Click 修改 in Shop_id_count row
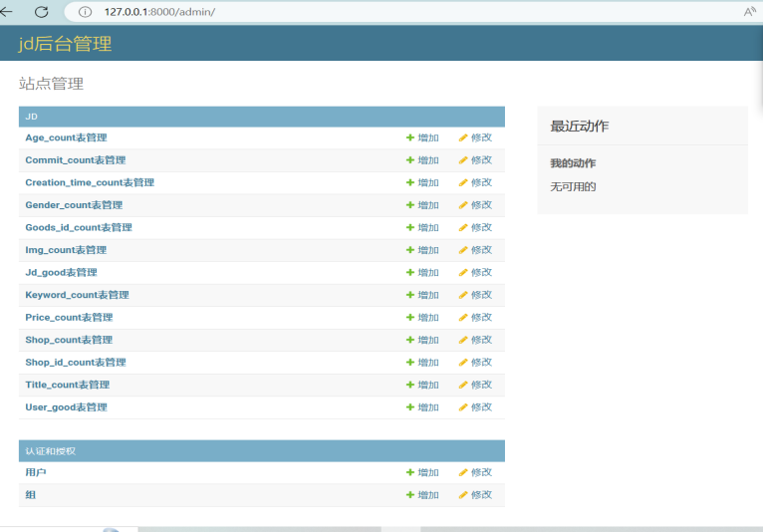This screenshot has width=763, height=532. pos(475,362)
